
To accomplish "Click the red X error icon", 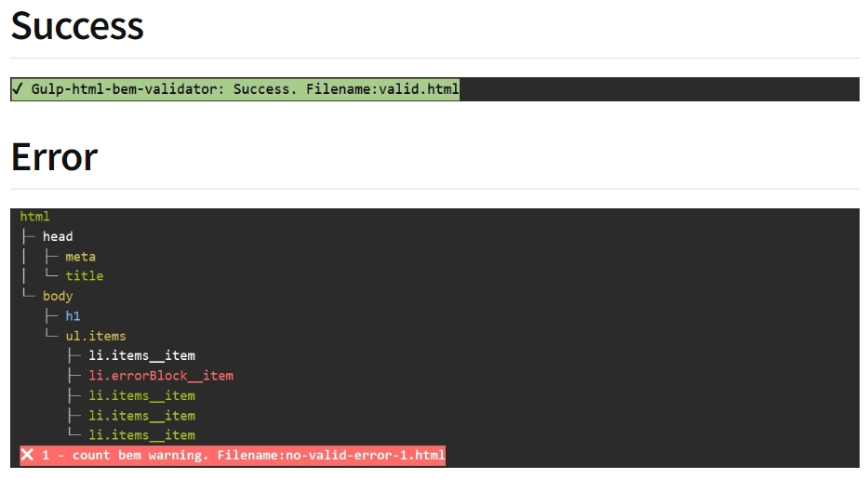I will 27,455.
